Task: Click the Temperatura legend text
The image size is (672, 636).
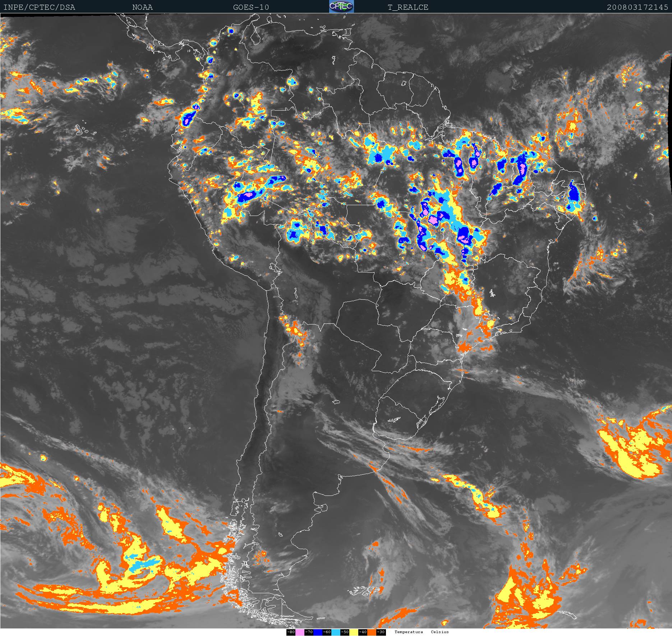Action: coord(409,632)
